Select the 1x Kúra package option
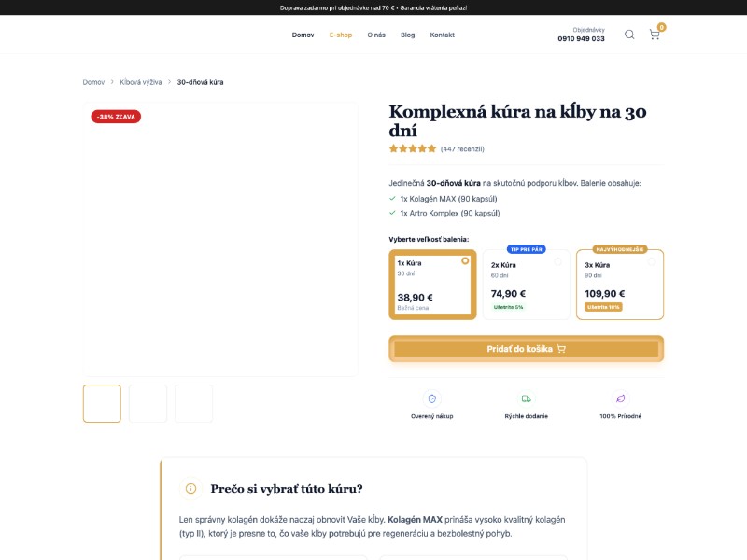 [x=432, y=284]
